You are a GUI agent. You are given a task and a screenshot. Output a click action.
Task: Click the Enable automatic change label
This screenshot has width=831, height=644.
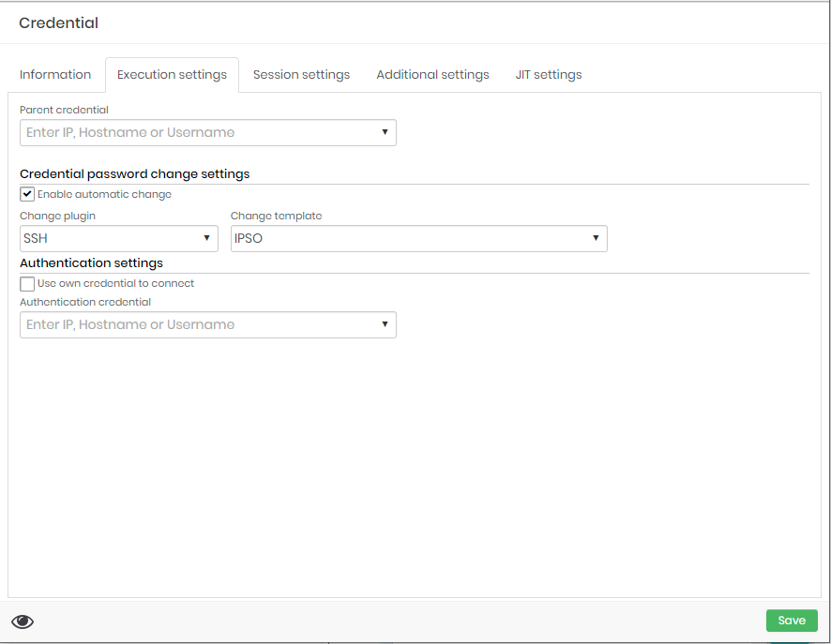click(104, 194)
